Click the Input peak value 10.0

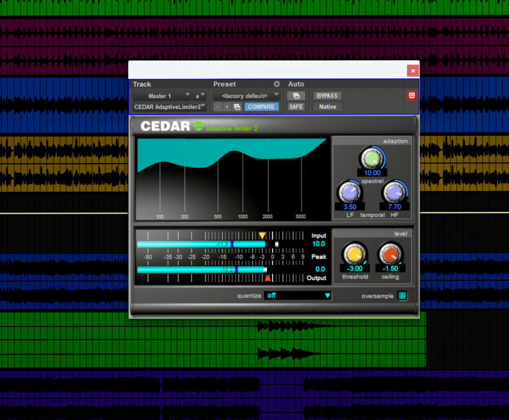318,244
